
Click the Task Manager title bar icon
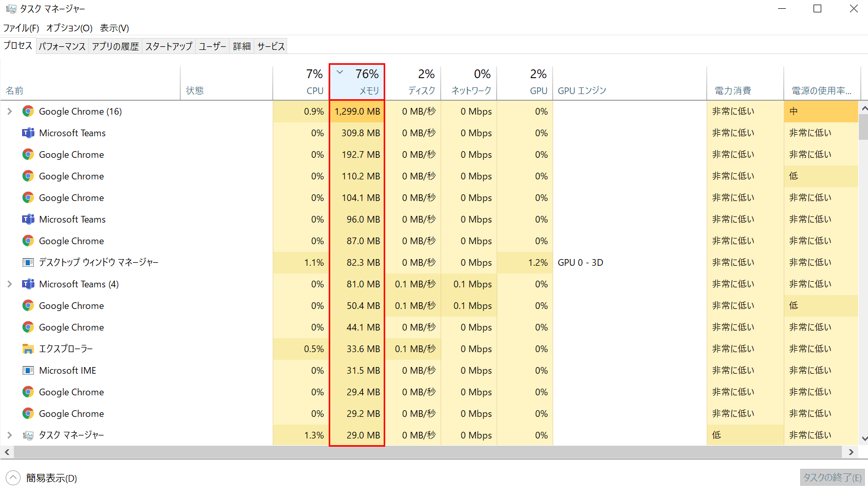[x=11, y=9]
